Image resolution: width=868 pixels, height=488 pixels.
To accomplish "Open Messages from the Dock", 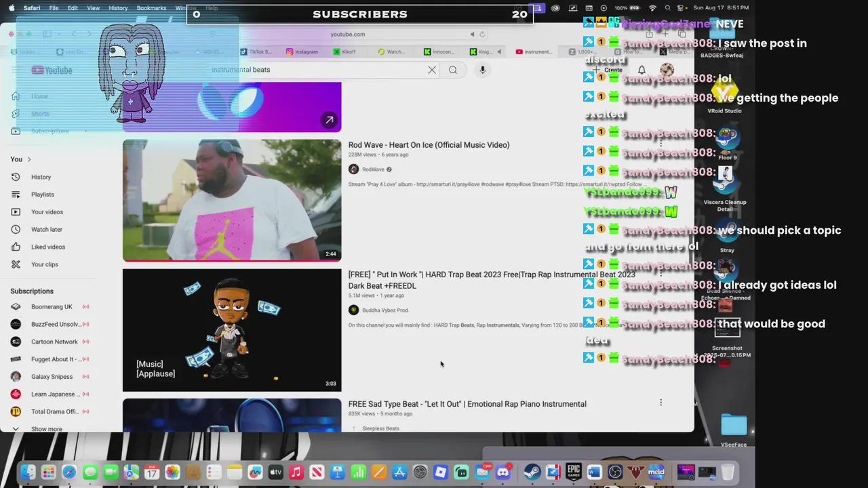I will 90,472.
